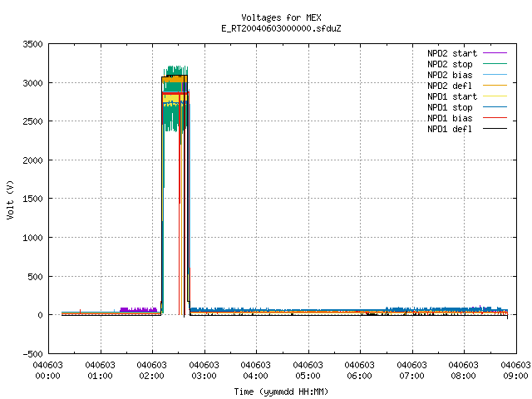Click the 04:00 time tick label
This screenshot has height=399, width=532.
pyautogui.click(x=255, y=376)
